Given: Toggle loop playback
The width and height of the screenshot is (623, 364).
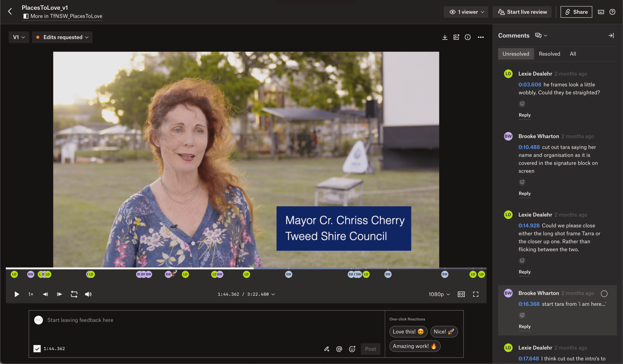Looking at the screenshot, I should tap(74, 294).
